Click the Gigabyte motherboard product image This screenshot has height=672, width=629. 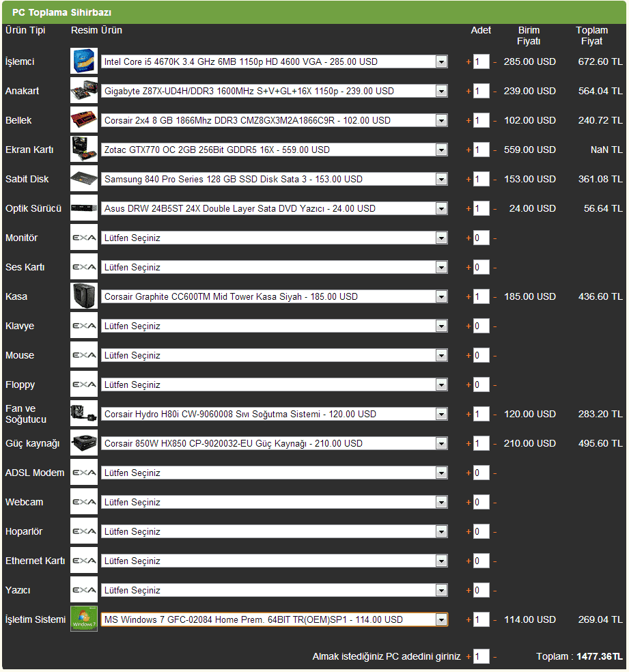pos(84,90)
